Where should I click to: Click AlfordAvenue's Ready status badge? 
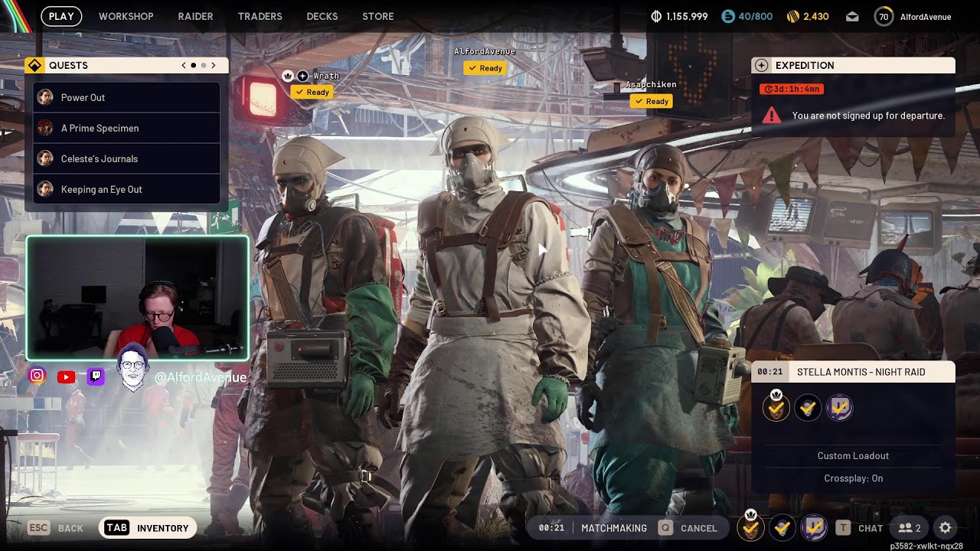point(485,68)
